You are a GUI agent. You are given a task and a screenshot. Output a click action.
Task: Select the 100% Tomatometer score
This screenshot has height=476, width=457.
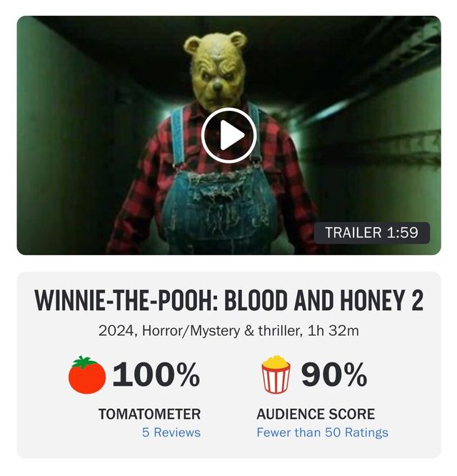156,375
